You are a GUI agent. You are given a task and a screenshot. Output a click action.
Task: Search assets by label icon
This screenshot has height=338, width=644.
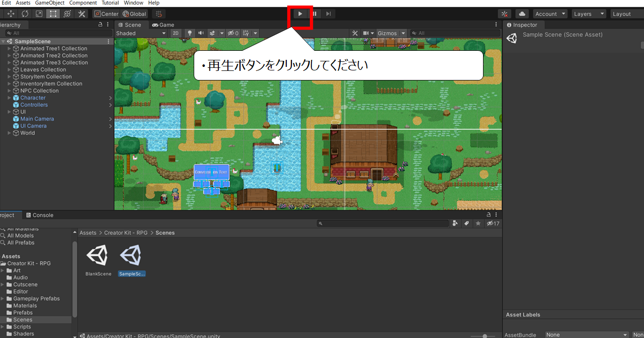coord(466,223)
